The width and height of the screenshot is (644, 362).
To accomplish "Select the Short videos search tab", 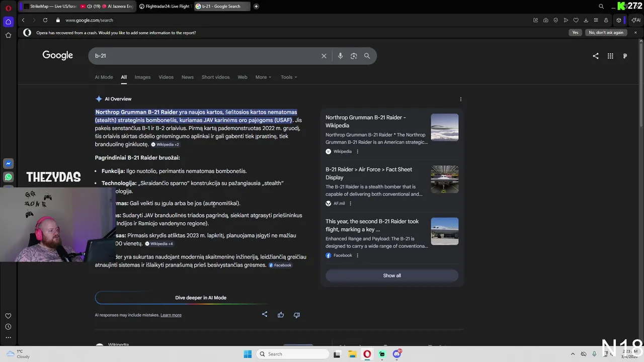I will point(215,77).
